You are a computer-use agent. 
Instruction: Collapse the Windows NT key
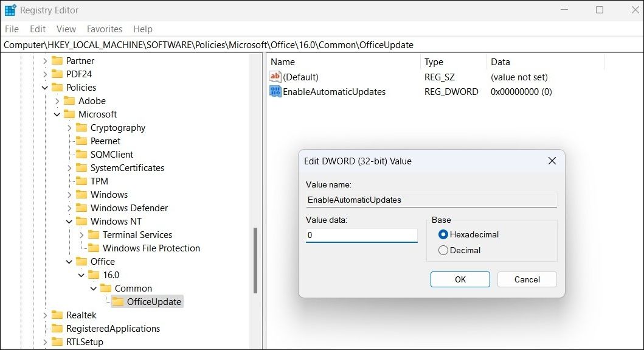coord(69,222)
